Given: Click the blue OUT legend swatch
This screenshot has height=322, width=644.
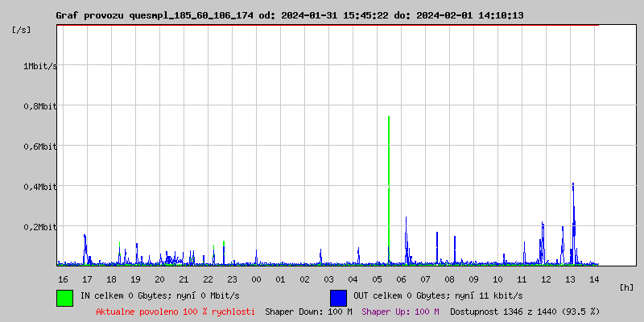Looking at the screenshot, I should tap(338, 297).
